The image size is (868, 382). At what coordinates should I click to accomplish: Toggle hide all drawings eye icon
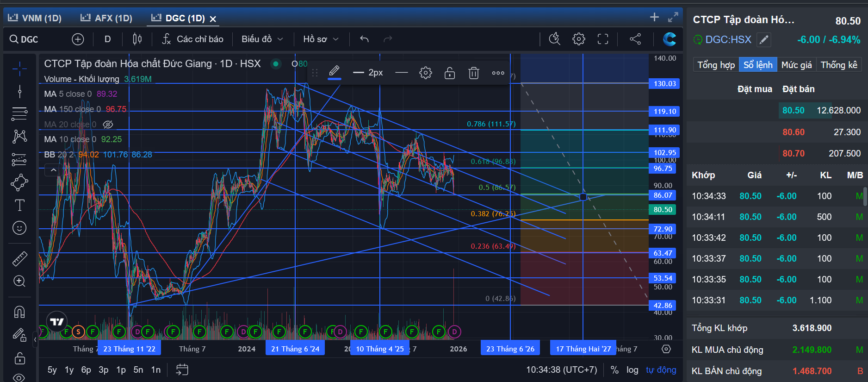tap(19, 377)
